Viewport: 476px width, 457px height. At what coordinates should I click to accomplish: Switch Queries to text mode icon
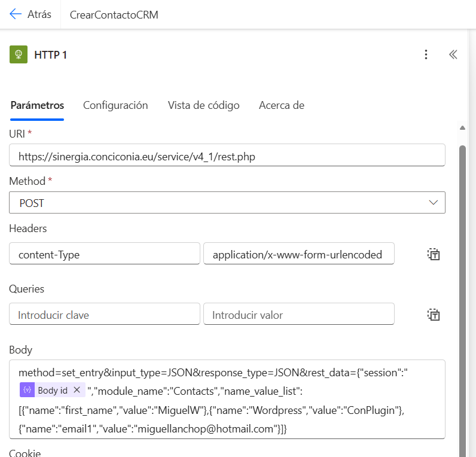[434, 315]
